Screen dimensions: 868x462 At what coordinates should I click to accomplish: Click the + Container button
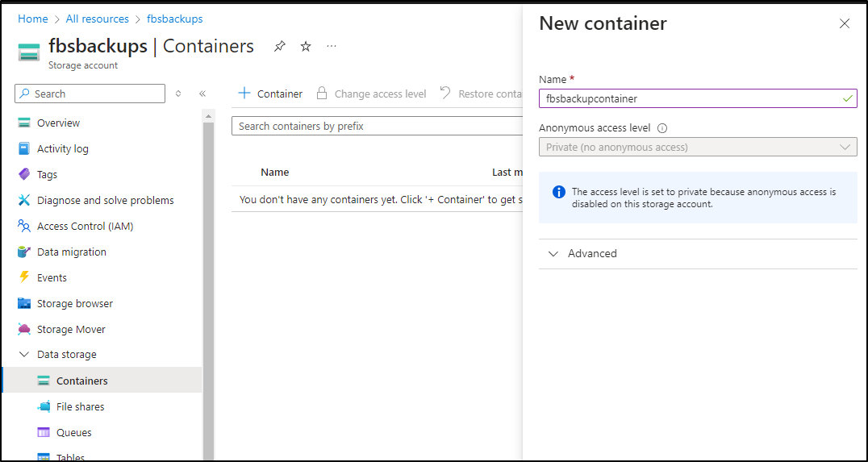pos(270,94)
